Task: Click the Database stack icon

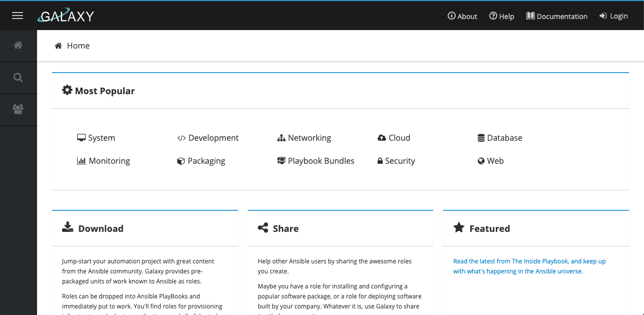Action: coord(481,138)
